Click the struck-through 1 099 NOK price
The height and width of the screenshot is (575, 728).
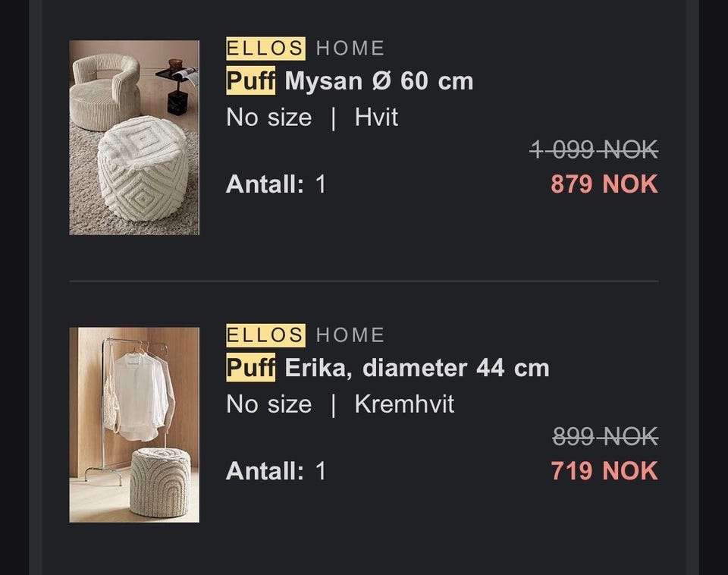[594, 150]
